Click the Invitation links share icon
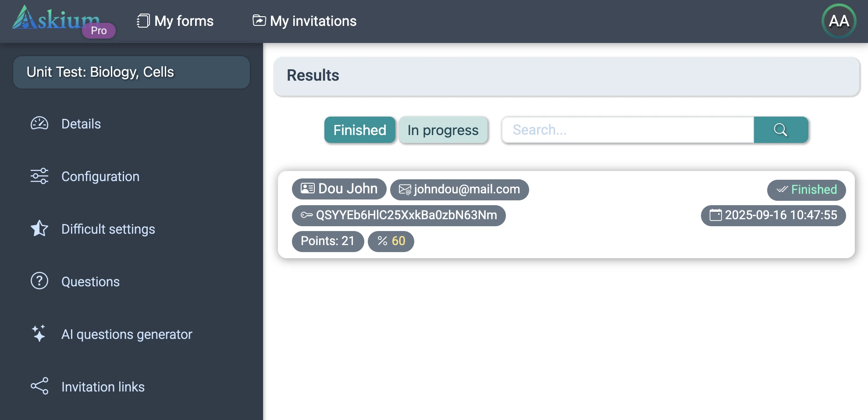868x420 pixels. [x=39, y=386]
